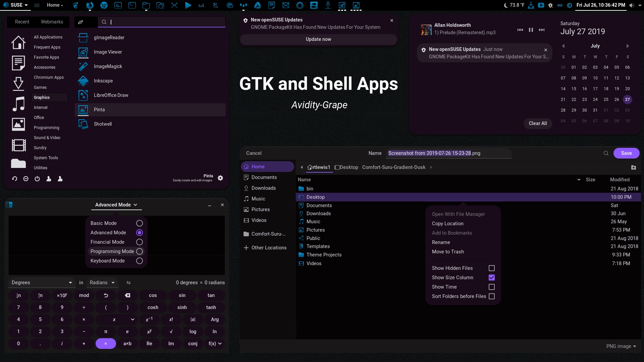Launch Shotwell from the app list
Image resolution: width=644 pixels, height=362 pixels.
click(103, 124)
